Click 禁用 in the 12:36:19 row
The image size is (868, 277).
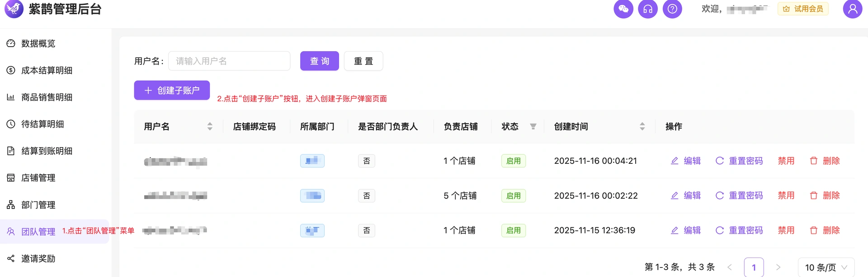click(x=786, y=230)
